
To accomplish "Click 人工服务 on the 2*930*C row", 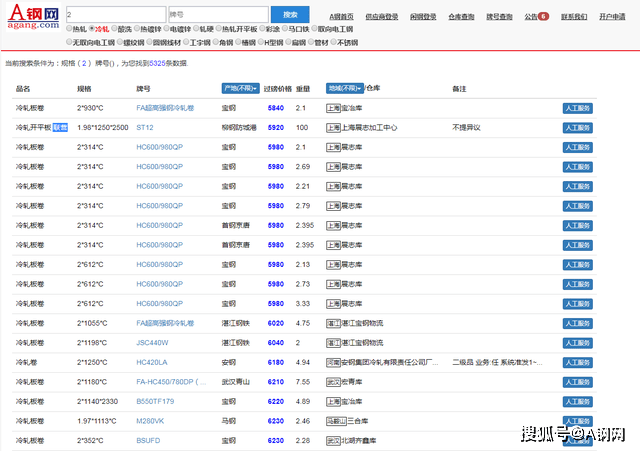I will [578, 108].
